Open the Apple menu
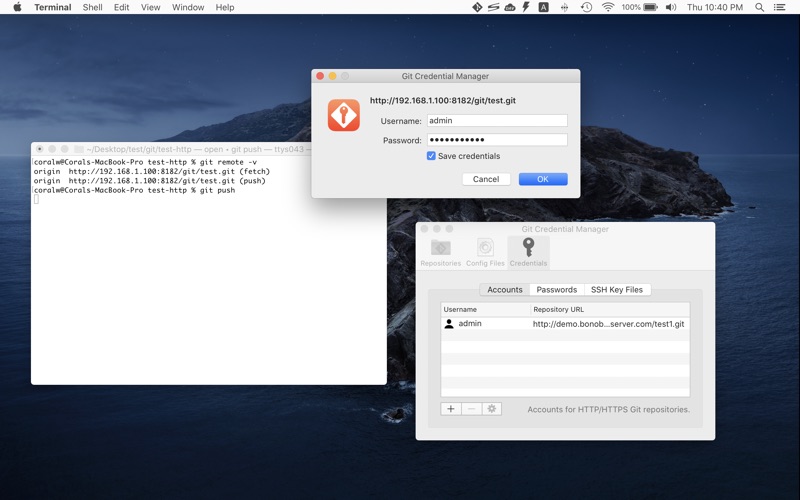Viewport: 800px width, 500px height. 17,7
